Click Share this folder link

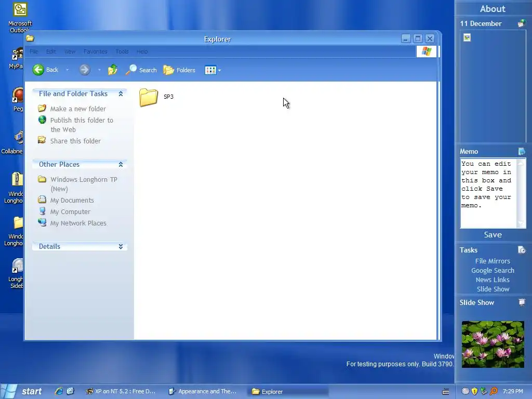coord(75,141)
